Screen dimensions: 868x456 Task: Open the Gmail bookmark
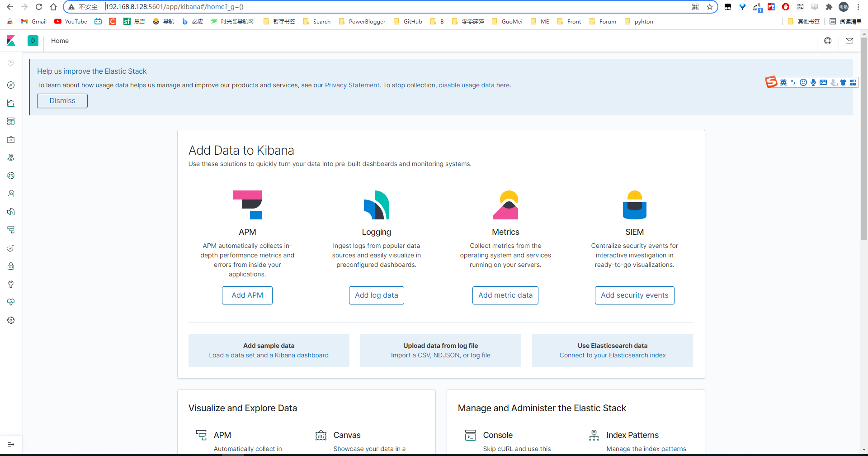pyautogui.click(x=34, y=21)
